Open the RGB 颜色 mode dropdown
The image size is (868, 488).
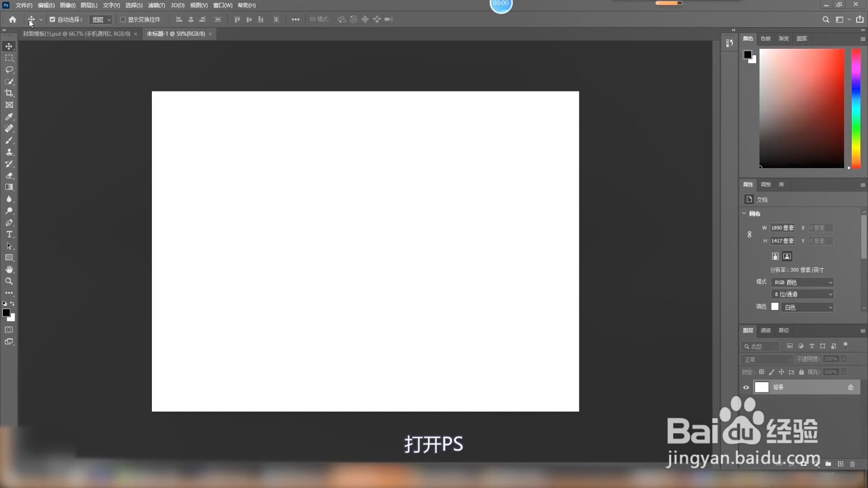[x=802, y=282]
